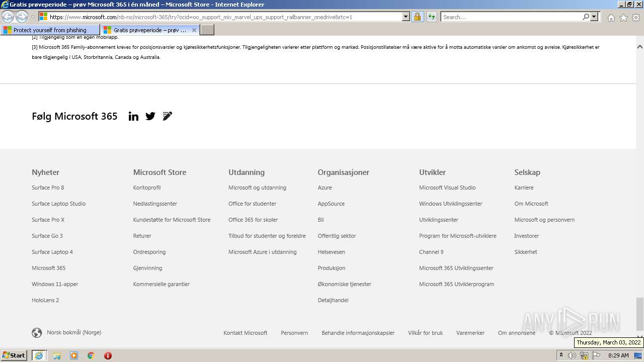Viewport: 644px width, 362px height.
Task: Go to Nedlastingssenter
Action: (155, 204)
